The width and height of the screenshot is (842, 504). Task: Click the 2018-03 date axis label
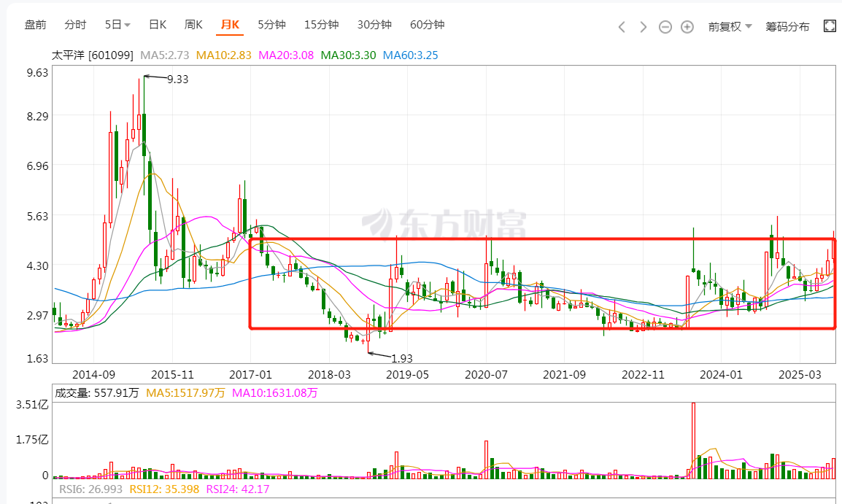(329, 375)
